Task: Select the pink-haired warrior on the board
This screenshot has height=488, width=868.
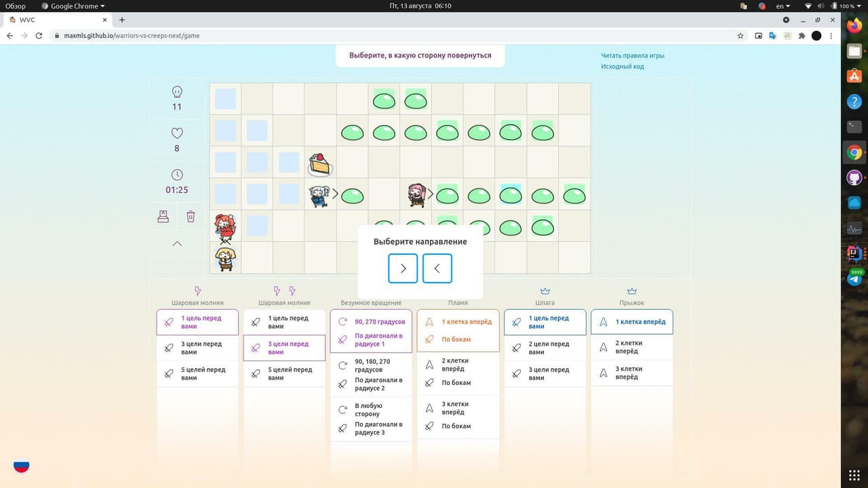Action: click(x=417, y=195)
